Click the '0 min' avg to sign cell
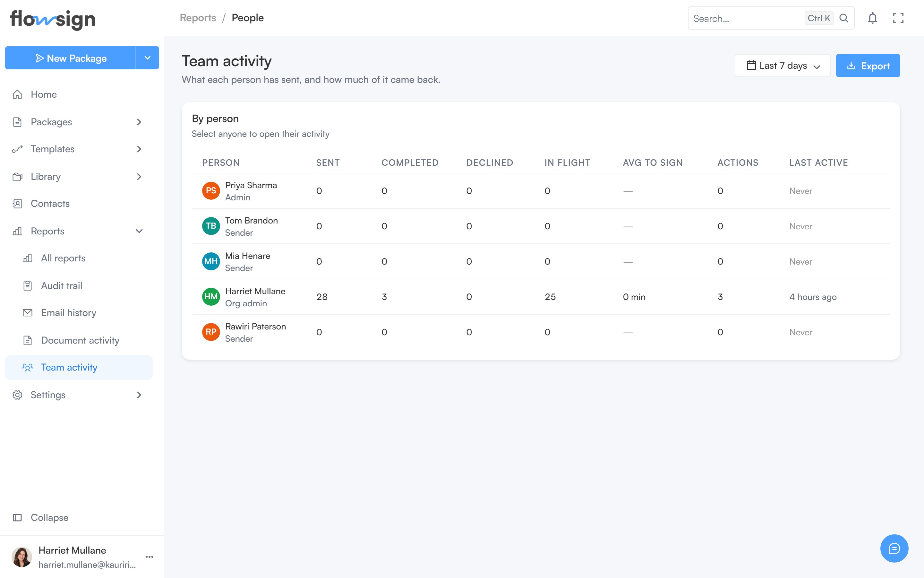This screenshot has width=924, height=578. 634,297
